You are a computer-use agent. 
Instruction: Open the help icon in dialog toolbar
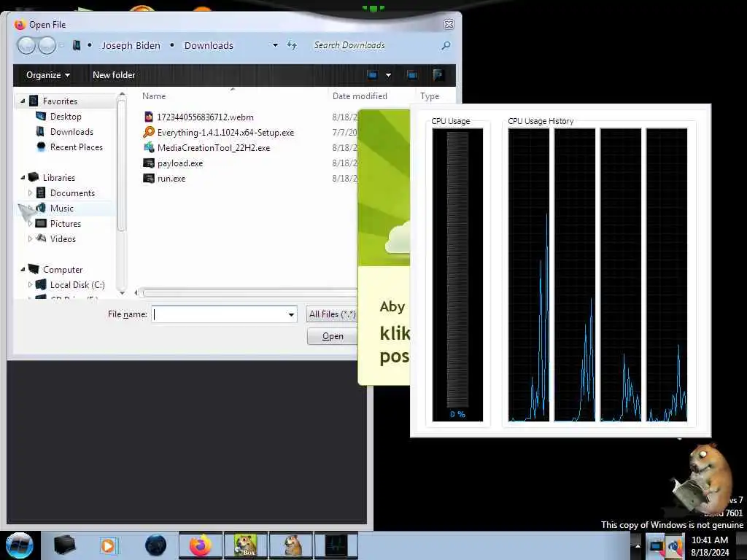(438, 75)
